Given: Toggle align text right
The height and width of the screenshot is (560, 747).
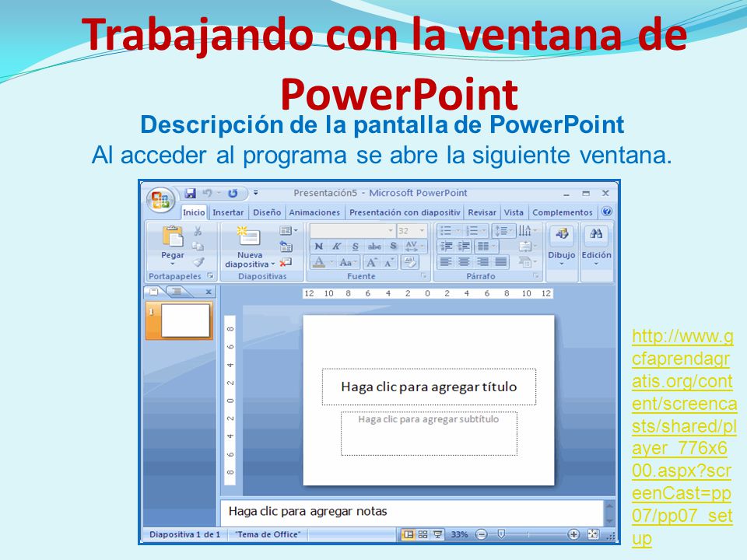Looking at the screenshot, I should pos(482,262).
